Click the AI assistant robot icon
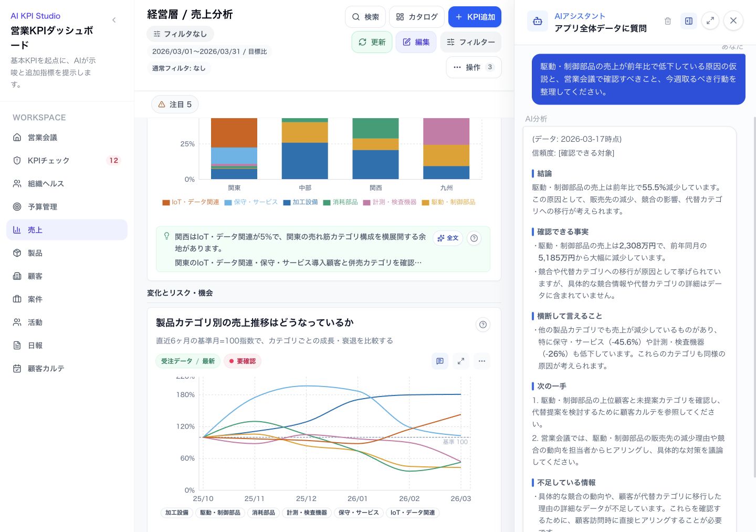 point(538,21)
